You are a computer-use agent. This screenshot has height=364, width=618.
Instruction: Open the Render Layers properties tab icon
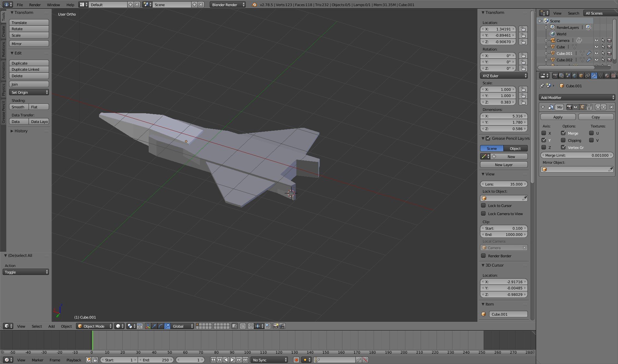tap(562, 76)
